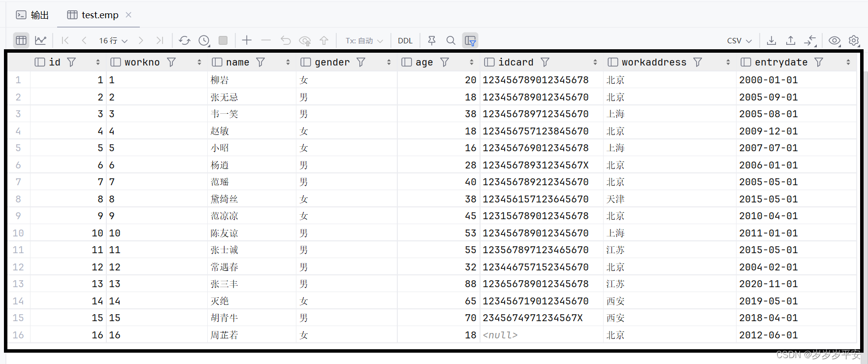Select the null idcard cell
Viewport: 868px width, 364px height.
click(x=541, y=335)
